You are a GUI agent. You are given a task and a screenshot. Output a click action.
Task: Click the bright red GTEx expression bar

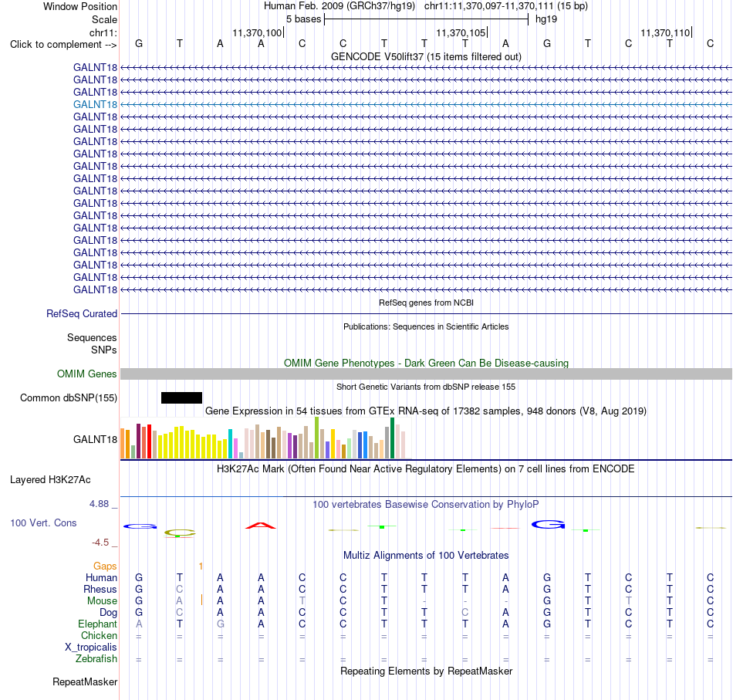(x=149, y=441)
